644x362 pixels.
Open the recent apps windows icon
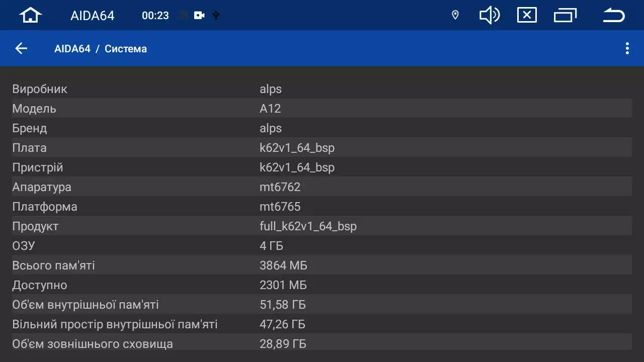click(565, 16)
